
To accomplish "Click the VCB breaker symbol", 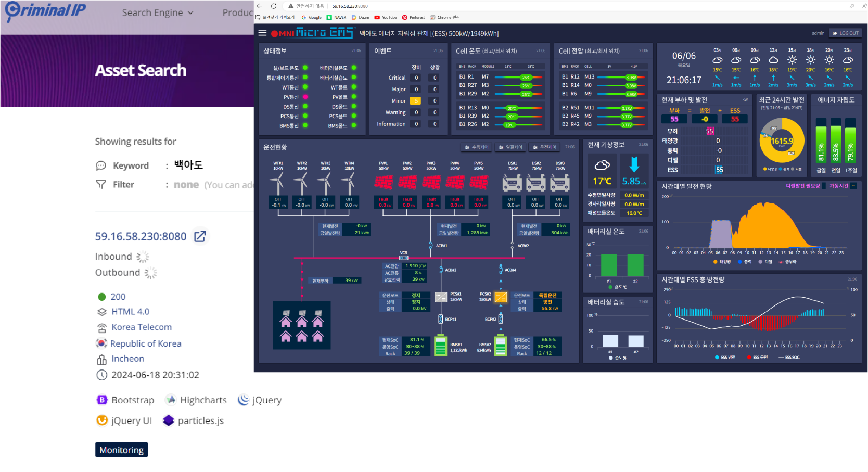I will coord(404,258).
